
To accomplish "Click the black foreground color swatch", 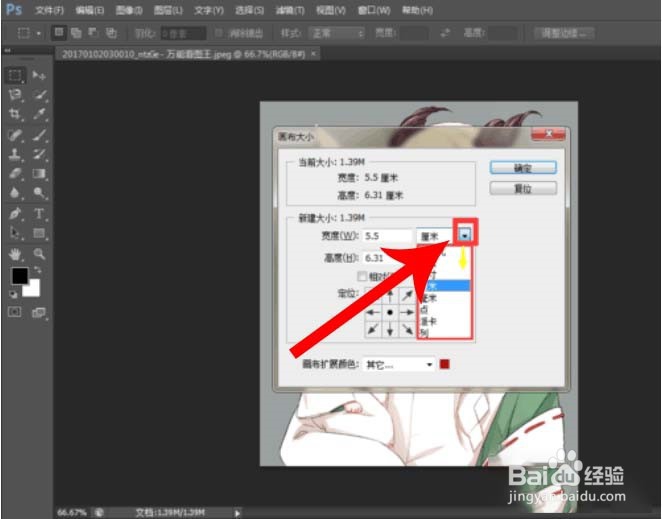I will (x=19, y=276).
